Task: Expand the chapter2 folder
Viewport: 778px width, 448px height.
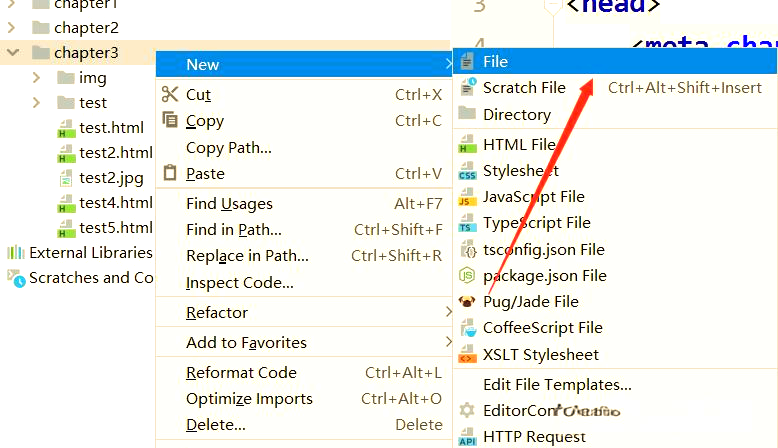Action: [12, 27]
